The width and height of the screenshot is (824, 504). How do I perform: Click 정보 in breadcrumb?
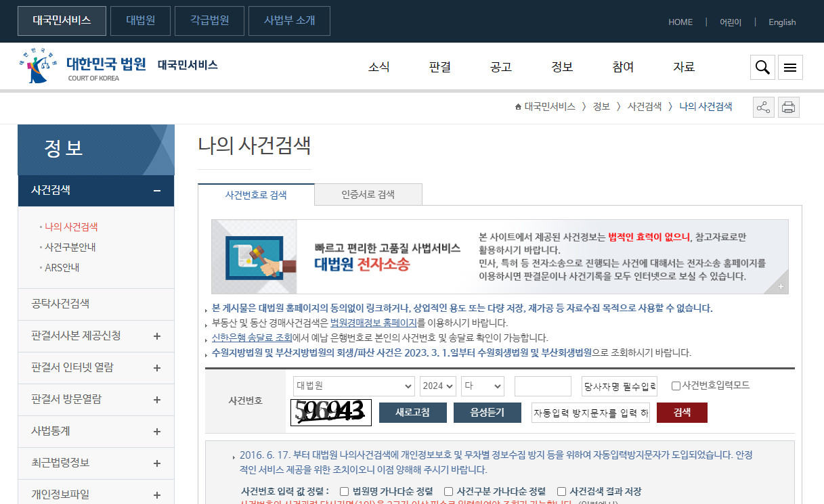[601, 107]
